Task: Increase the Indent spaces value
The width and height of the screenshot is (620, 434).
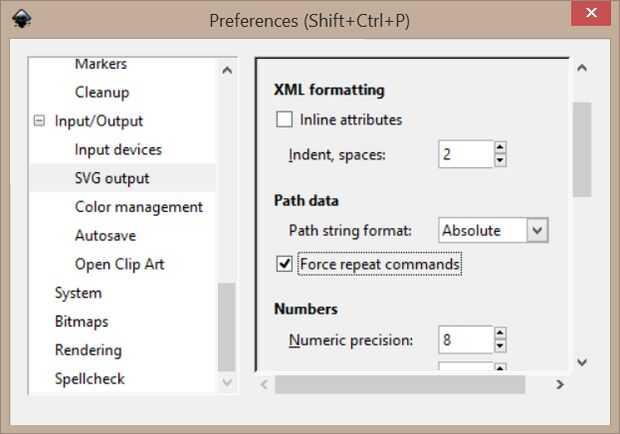Action: [x=501, y=147]
